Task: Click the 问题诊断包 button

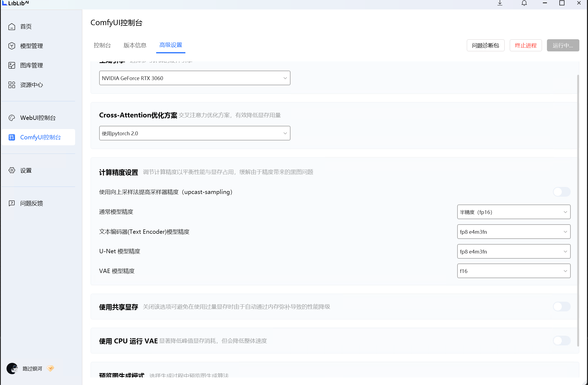Action: (485, 45)
